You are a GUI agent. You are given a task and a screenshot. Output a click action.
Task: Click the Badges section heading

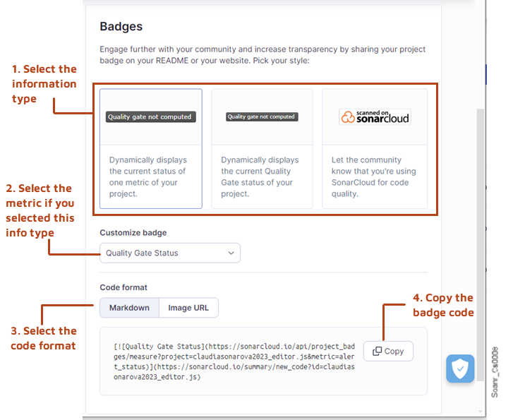tap(121, 27)
